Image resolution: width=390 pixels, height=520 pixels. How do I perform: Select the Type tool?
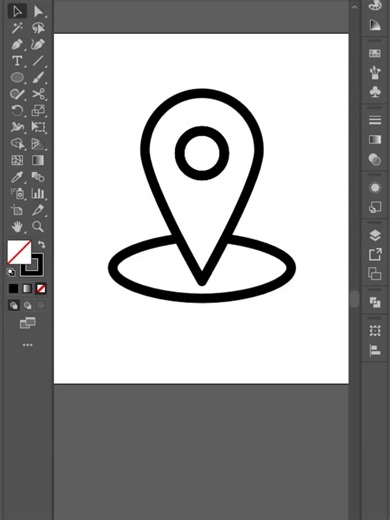click(17, 61)
